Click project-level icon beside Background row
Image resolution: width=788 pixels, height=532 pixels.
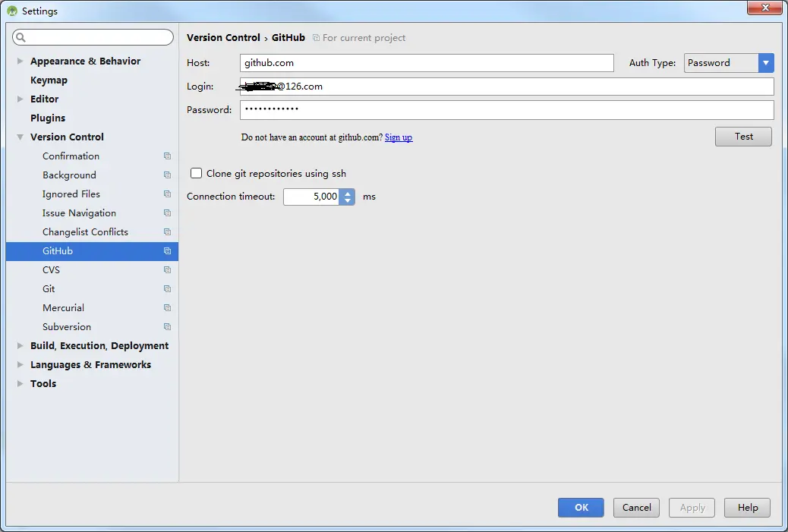[x=167, y=175]
